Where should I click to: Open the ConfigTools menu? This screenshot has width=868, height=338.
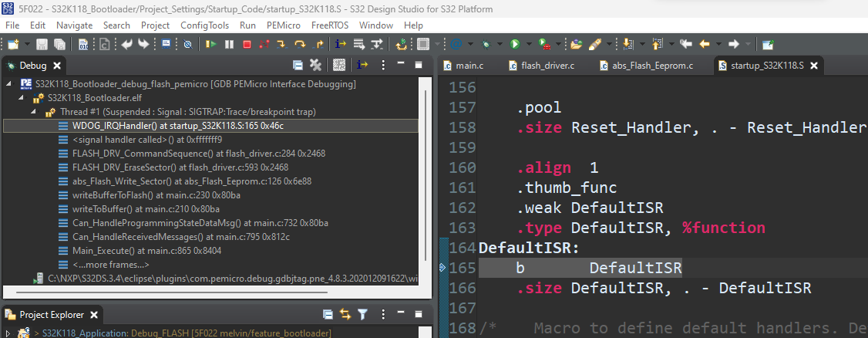(x=204, y=25)
